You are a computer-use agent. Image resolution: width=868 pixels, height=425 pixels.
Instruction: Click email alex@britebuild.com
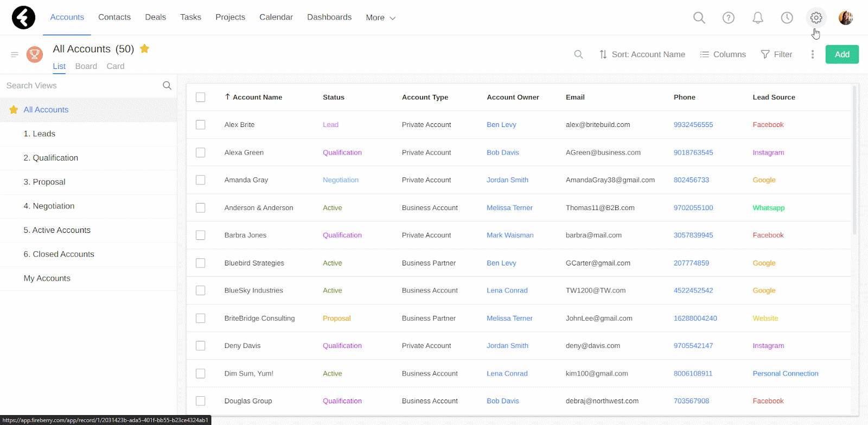pos(598,125)
